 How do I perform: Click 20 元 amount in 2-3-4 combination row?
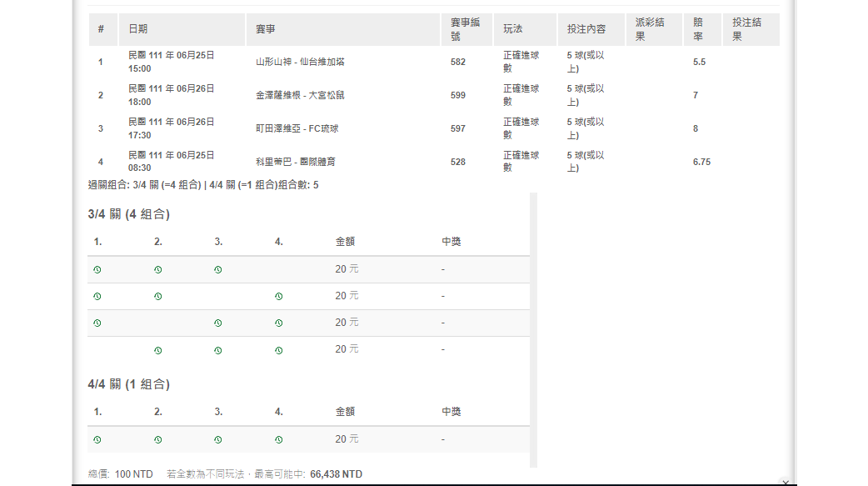point(347,349)
